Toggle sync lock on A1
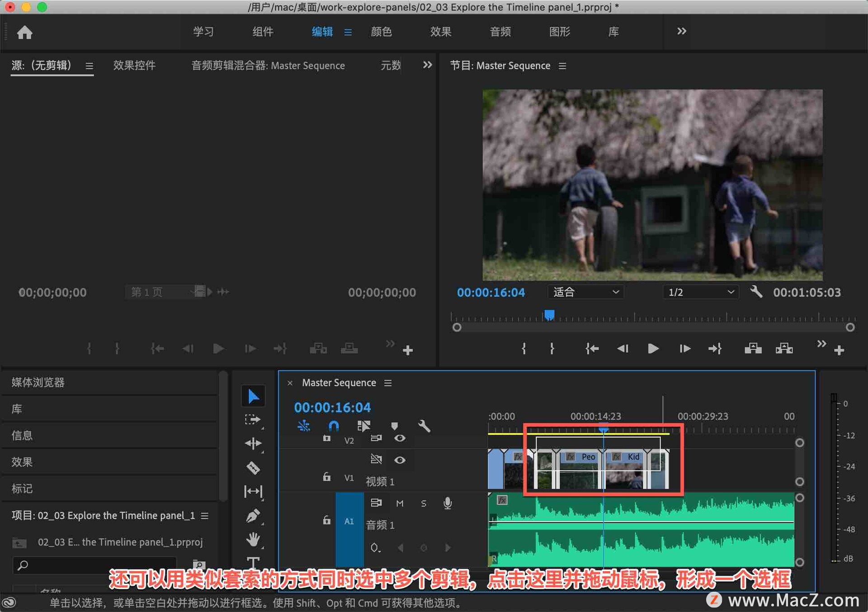This screenshot has width=868, height=612. [376, 503]
